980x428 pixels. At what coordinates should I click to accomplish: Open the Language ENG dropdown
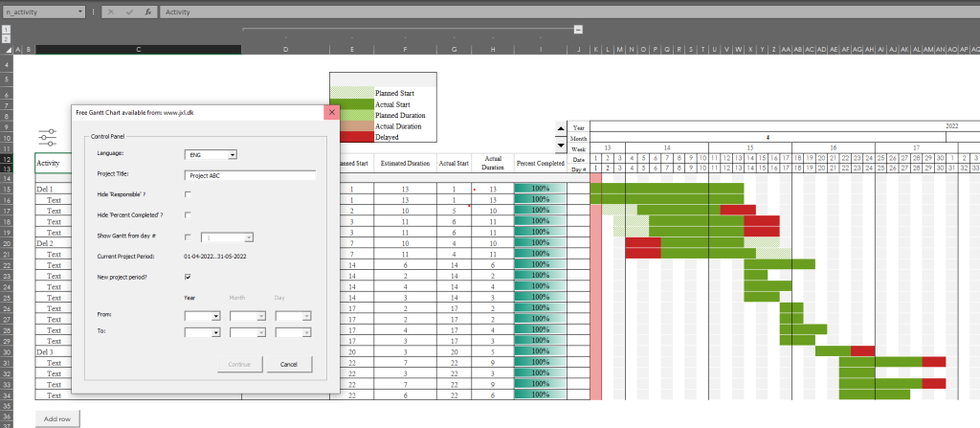[233, 155]
